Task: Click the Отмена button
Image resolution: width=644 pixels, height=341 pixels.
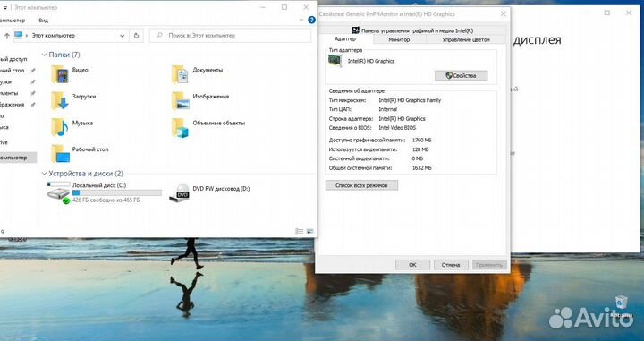Action: tap(451, 265)
